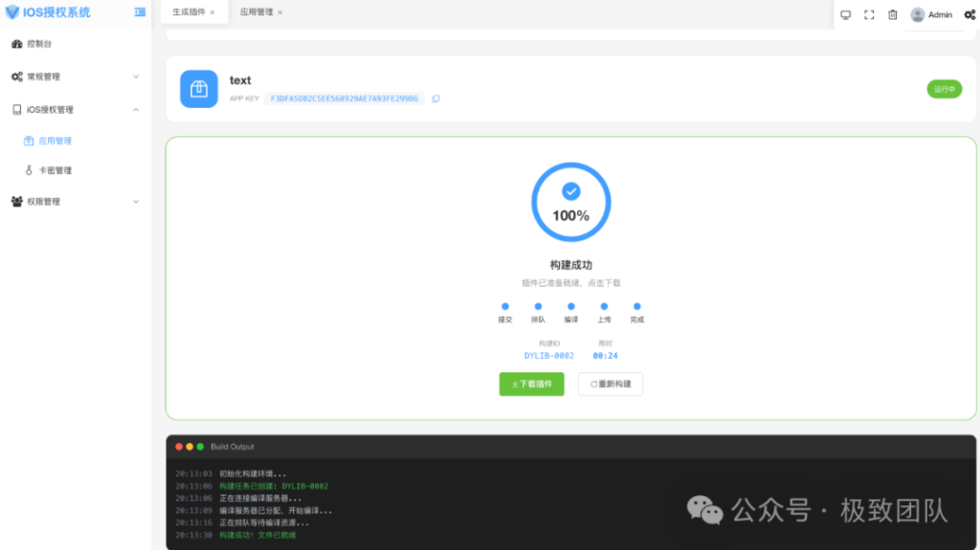Open settings gears icon at top right
Viewport: 980px width, 550px height.
coord(969,15)
